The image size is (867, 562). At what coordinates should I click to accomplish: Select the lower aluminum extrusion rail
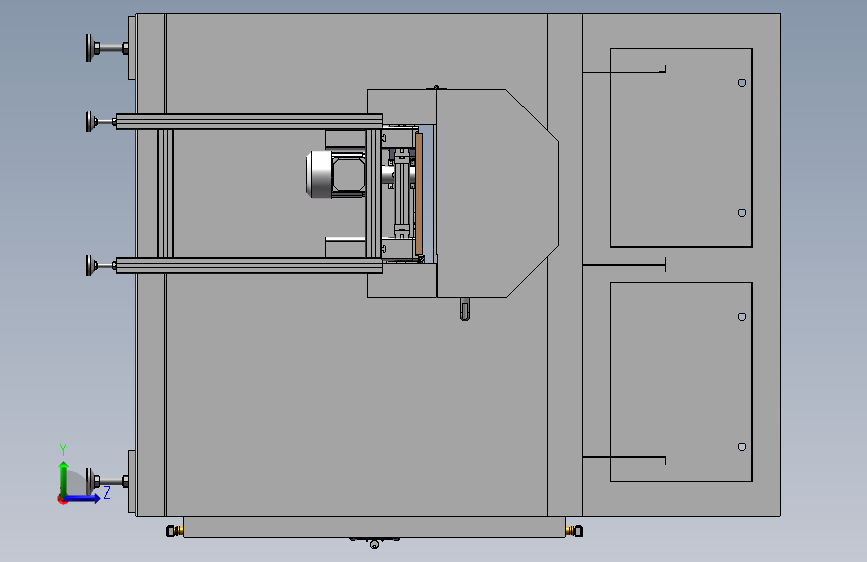(x=249, y=266)
